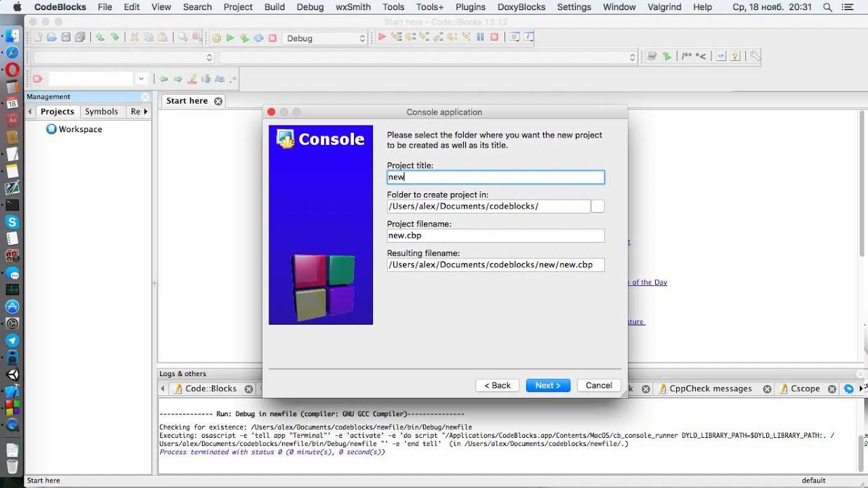
Task: Click the Find magnifier icon
Action: (x=183, y=38)
